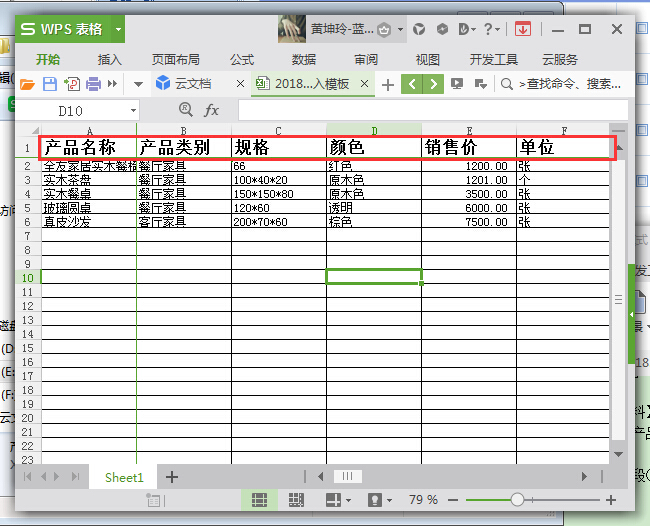Open the WPS 表格 application menu arrow
Image resolution: width=650 pixels, height=526 pixels.
[115, 29]
